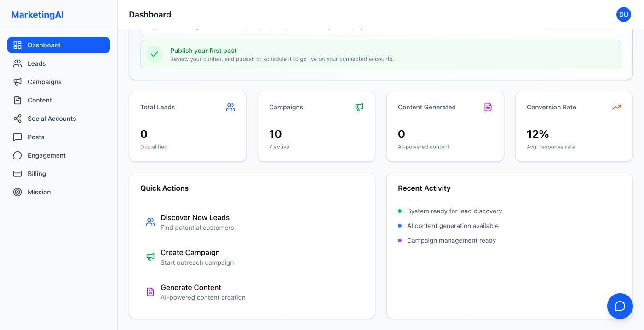Click the Content Generated card title

pyautogui.click(x=427, y=107)
